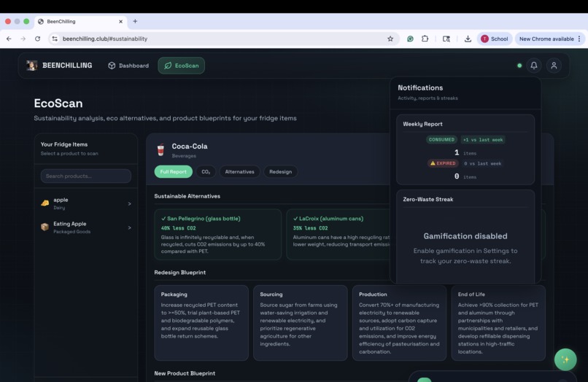
Task: Open the user profile icon
Action: coord(554,66)
